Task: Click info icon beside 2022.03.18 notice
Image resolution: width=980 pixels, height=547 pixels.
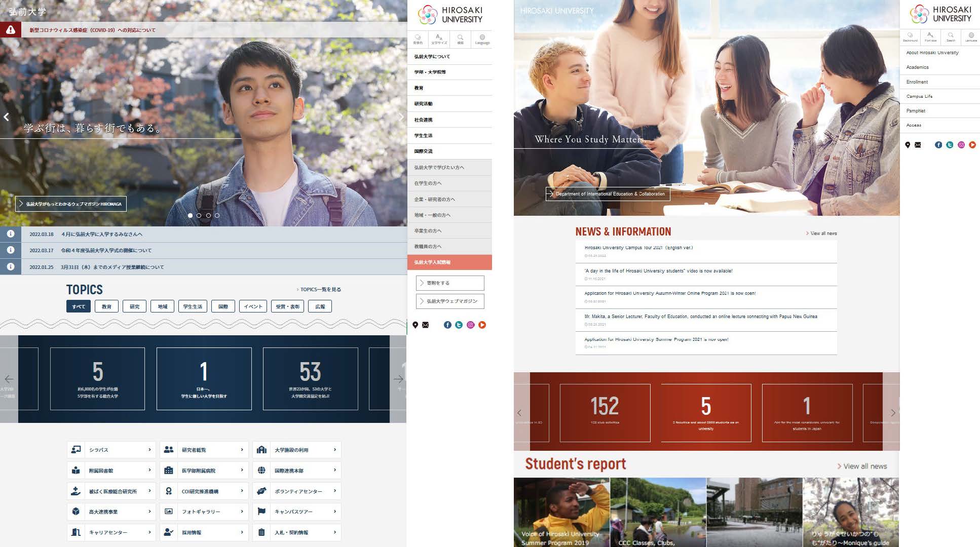Action: (x=11, y=234)
